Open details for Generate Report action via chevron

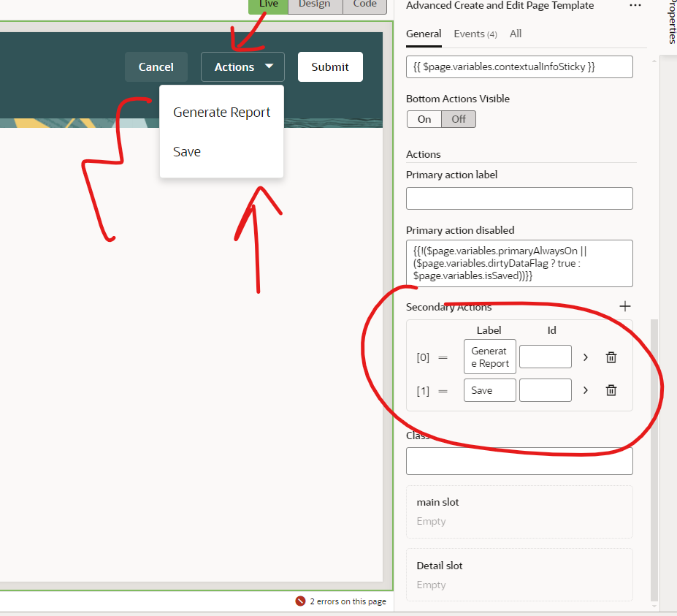pos(585,357)
